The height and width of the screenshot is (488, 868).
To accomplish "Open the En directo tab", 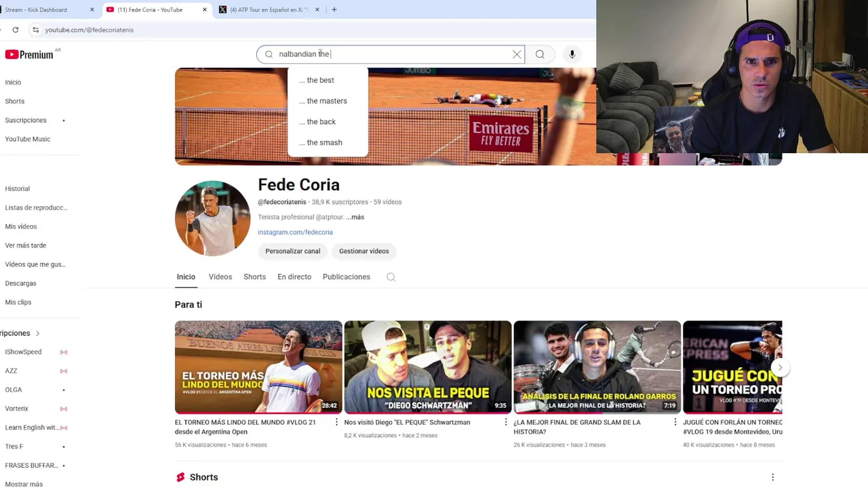I will (x=294, y=277).
